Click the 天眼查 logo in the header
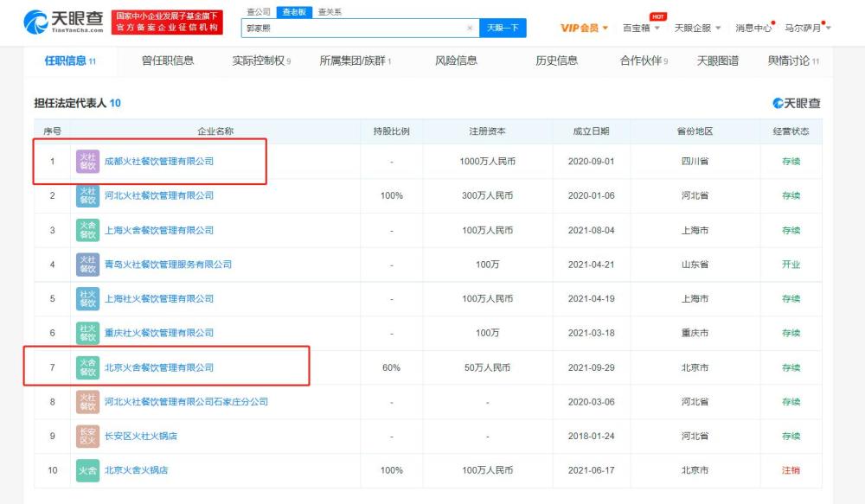The image size is (865, 504). (x=63, y=22)
